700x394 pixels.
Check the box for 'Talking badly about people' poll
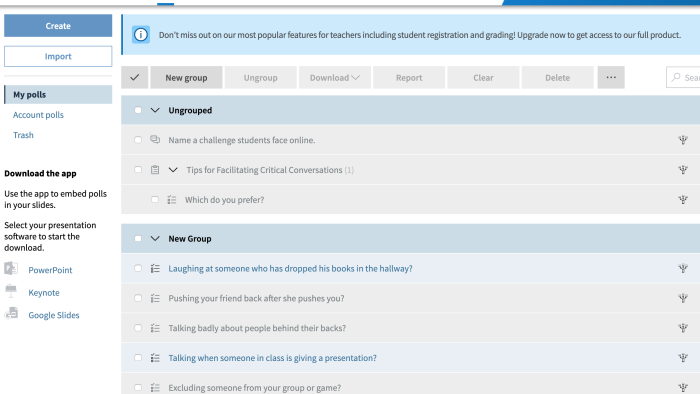[x=138, y=328]
